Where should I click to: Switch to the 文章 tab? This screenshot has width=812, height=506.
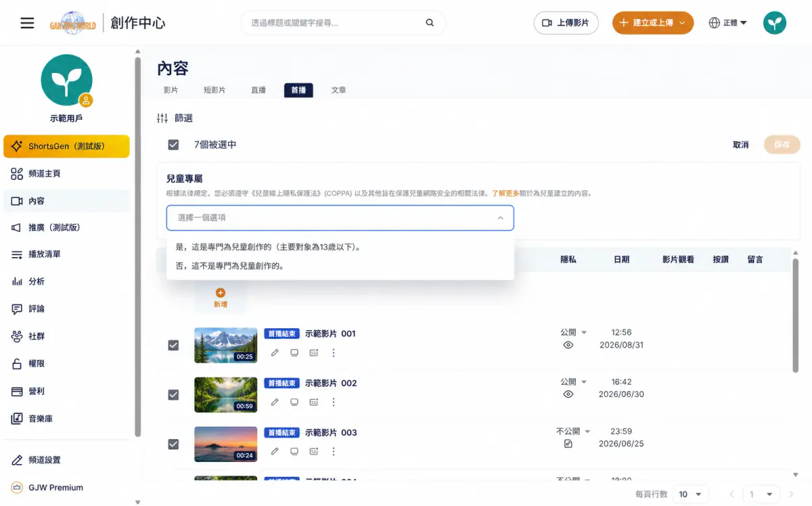(339, 90)
